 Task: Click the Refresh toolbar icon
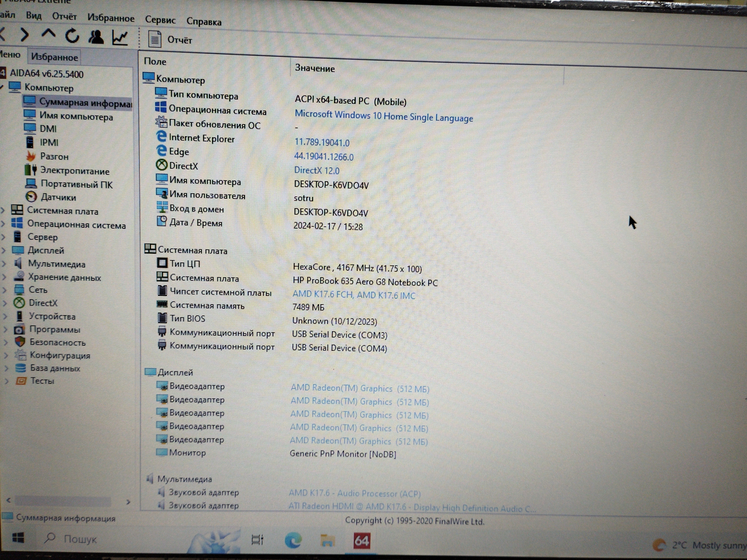(72, 36)
